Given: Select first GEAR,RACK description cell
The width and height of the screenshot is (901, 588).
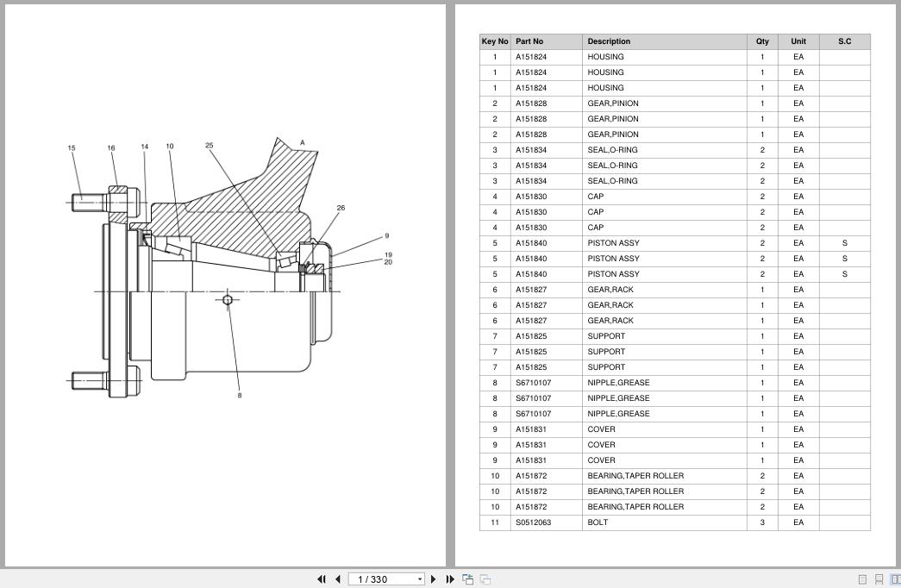Looking at the screenshot, I should 664,290.
